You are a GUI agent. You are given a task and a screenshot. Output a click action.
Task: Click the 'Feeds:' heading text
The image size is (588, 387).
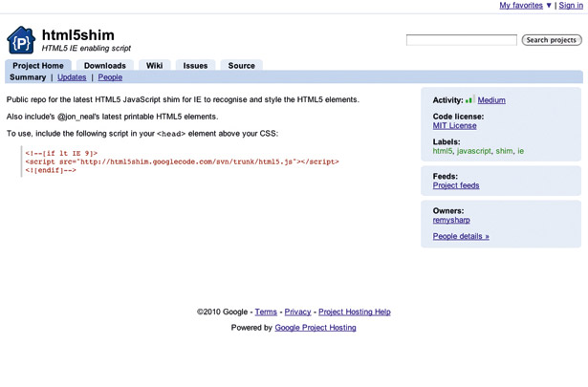446,176
